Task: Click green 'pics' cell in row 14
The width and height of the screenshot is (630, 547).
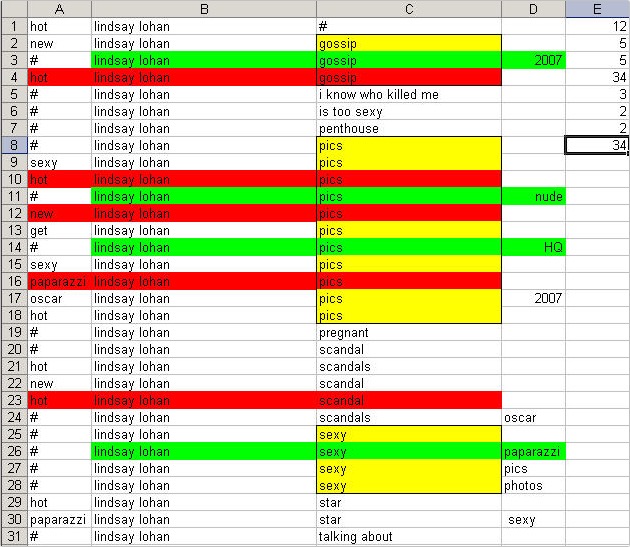Action: point(409,247)
